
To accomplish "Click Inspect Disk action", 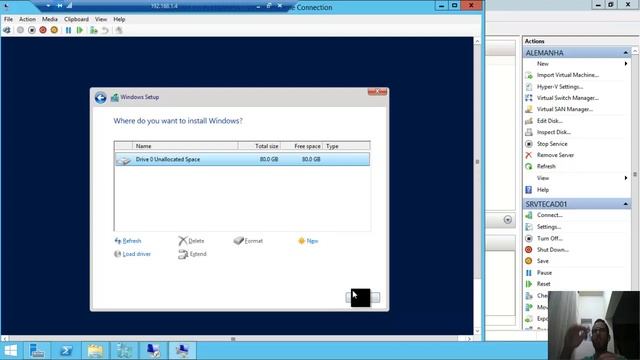I will [554, 132].
